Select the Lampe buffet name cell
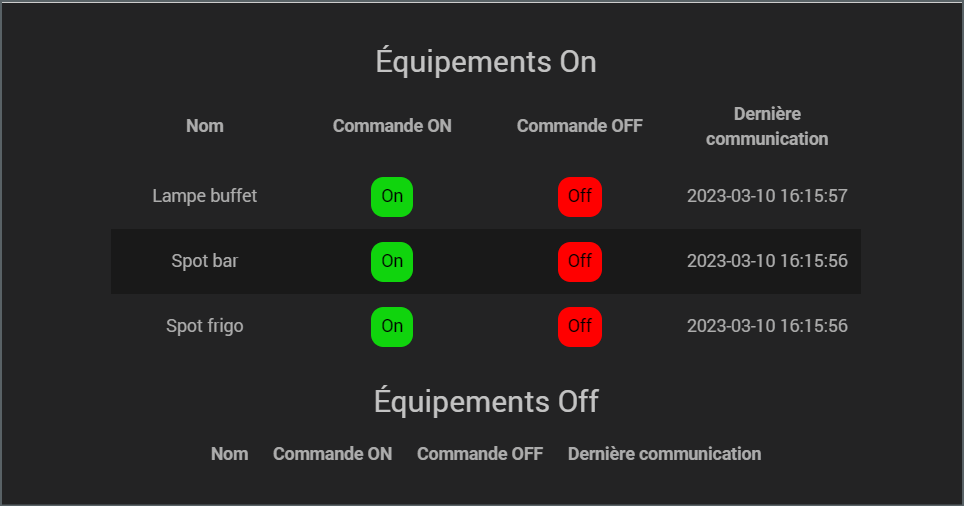964x506 pixels. [x=205, y=196]
